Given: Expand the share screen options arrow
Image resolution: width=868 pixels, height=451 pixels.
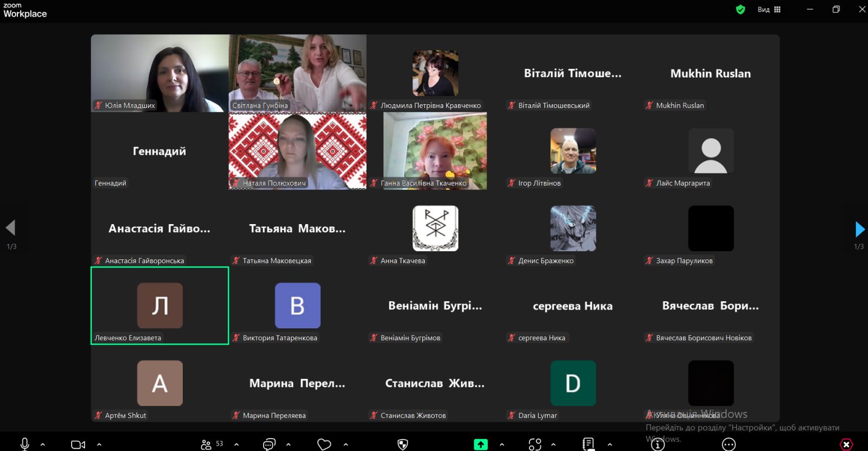Looking at the screenshot, I should 502,444.
